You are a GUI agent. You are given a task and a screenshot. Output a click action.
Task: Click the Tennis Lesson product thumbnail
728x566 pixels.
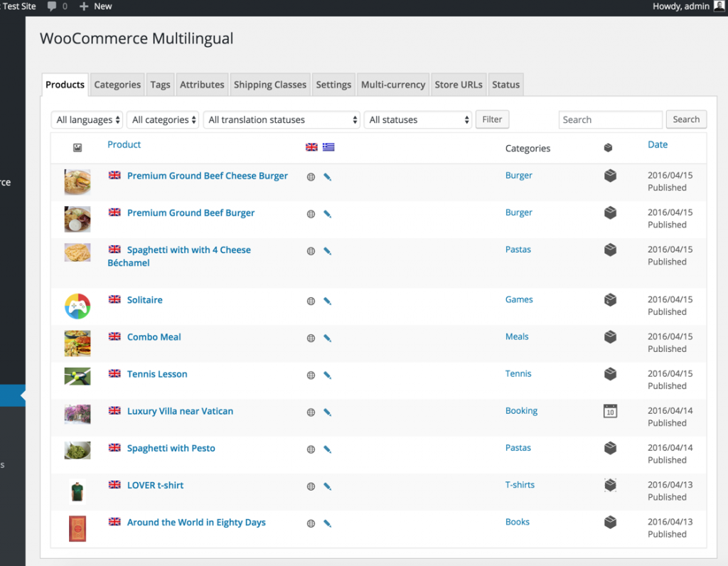click(77, 376)
